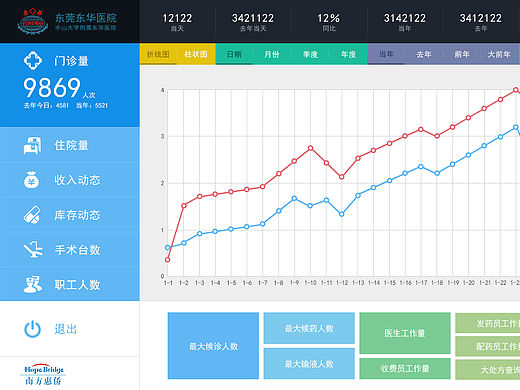Viewport: 520px width, 390px height.
Task: Click the Hope Bridge 南方惠侨 logo
Action: click(43, 375)
